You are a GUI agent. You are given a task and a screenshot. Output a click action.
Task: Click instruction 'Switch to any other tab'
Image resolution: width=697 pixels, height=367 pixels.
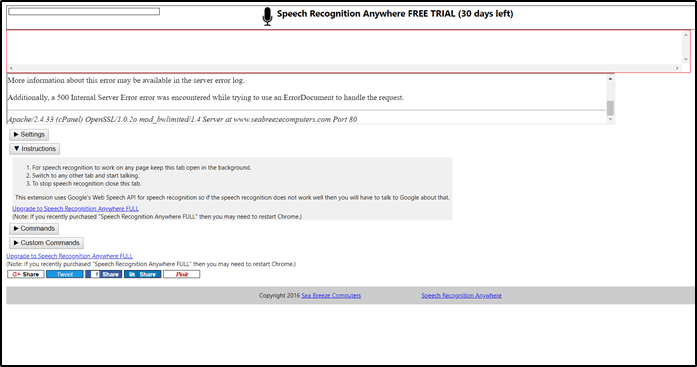coord(85,176)
